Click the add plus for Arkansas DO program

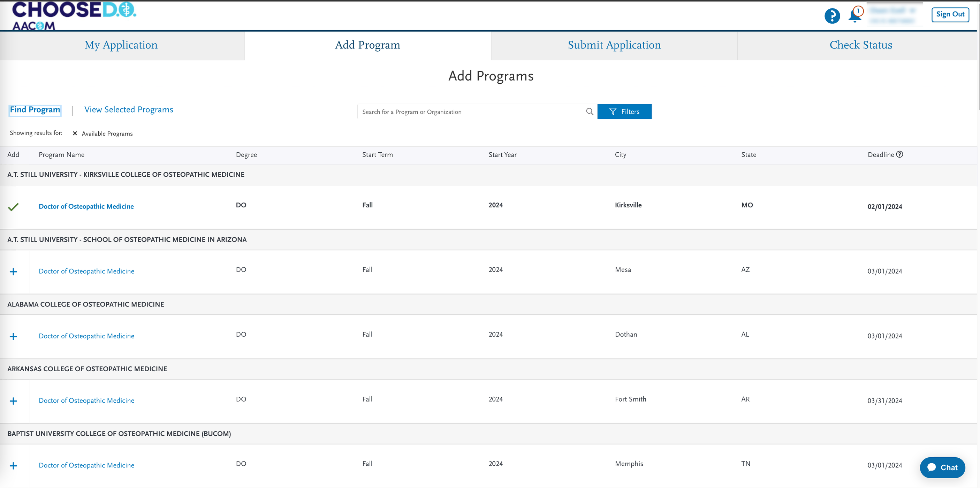(14, 401)
